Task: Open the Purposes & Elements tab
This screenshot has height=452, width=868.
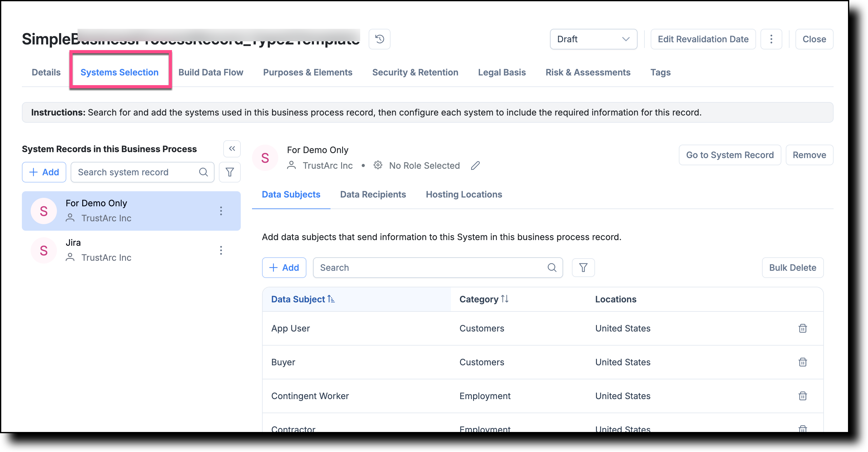Action: (x=308, y=72)
